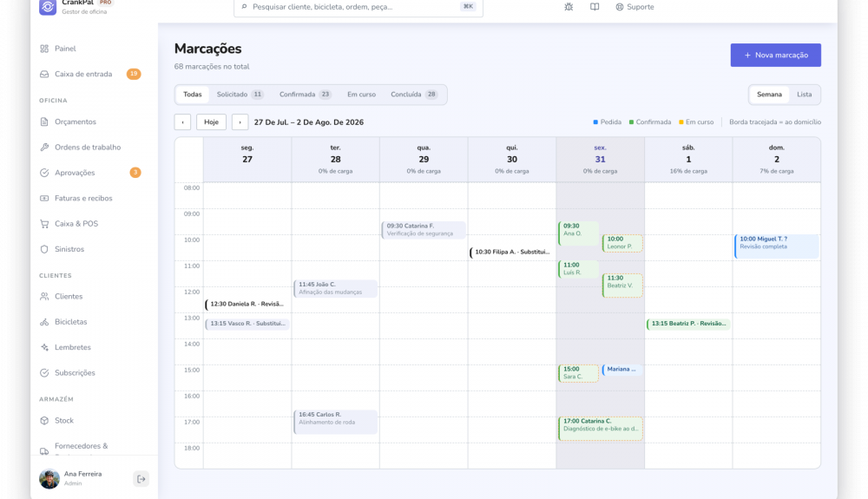Select the Todas tab
The height and width of the screenshot is (499, 868).
tap(193, 95)
